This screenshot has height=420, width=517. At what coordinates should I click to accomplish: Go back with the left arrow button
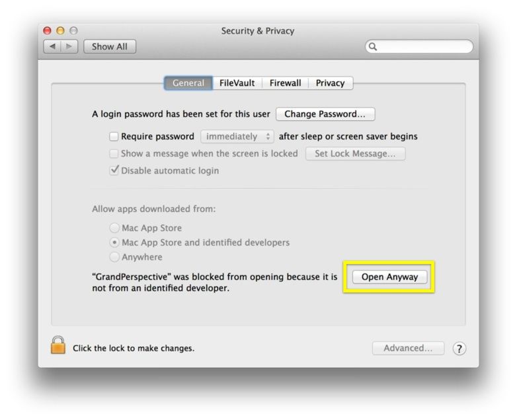point(52,46)
